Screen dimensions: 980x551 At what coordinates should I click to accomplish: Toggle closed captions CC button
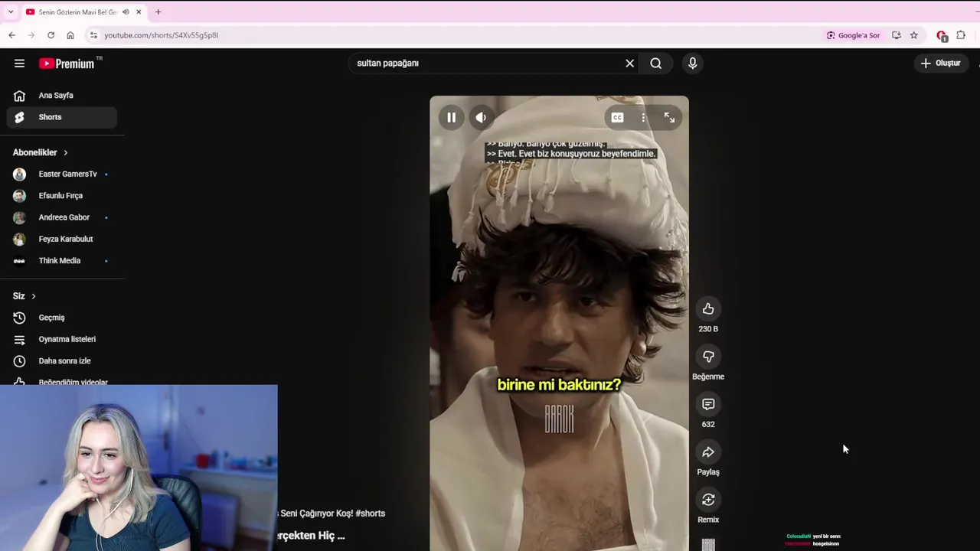click(x=617, y=117)
